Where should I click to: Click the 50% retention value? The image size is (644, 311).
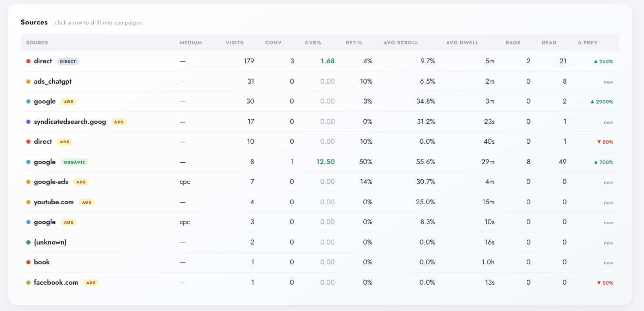(x=366, y=162)
